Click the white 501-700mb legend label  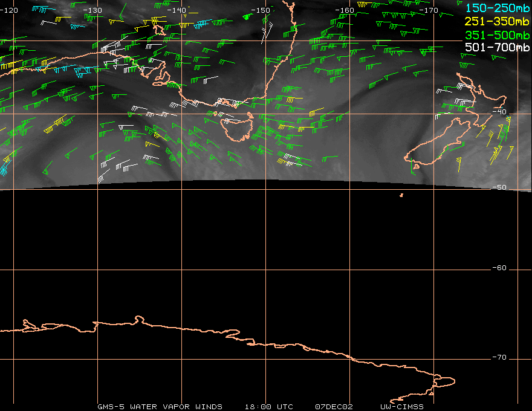click(x=497, y=48)
